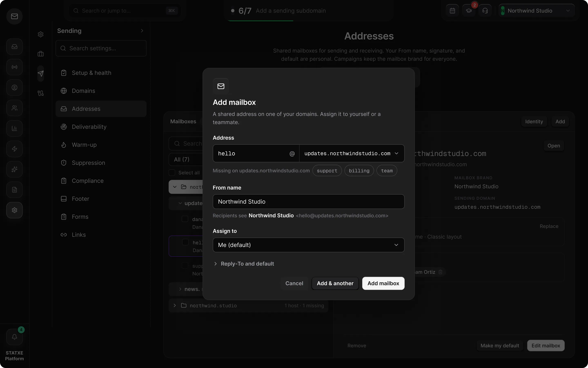588x368 pixels.
Task: Open the headset support icon
Action: [485, 11]
